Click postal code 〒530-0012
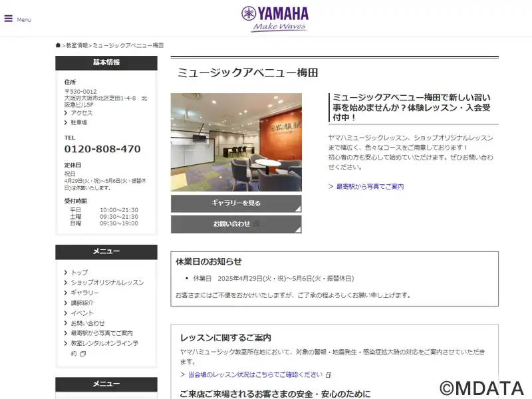532x399 pixels. (x=80, y=92)
